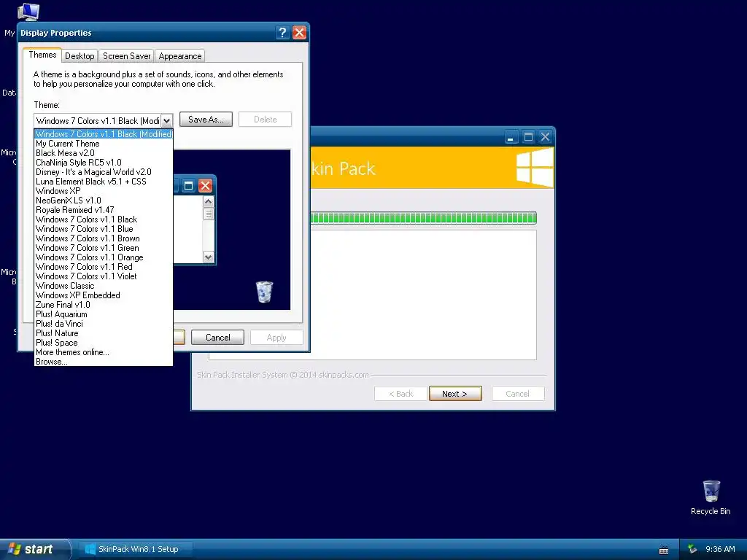
Task: Click Browse... in the theme list
Action: pos(104,362)
